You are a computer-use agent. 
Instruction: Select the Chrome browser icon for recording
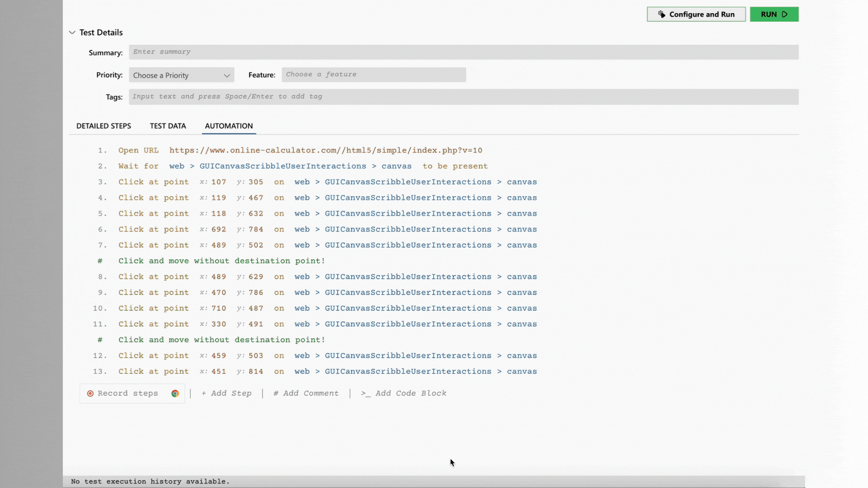click(175, 393)
